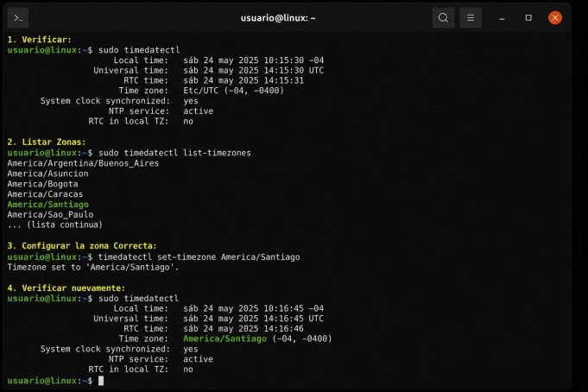Viewport: 588px width, 392px height.
Task: Select the America/Sao_Paulo entry
Action: (50, 215)
